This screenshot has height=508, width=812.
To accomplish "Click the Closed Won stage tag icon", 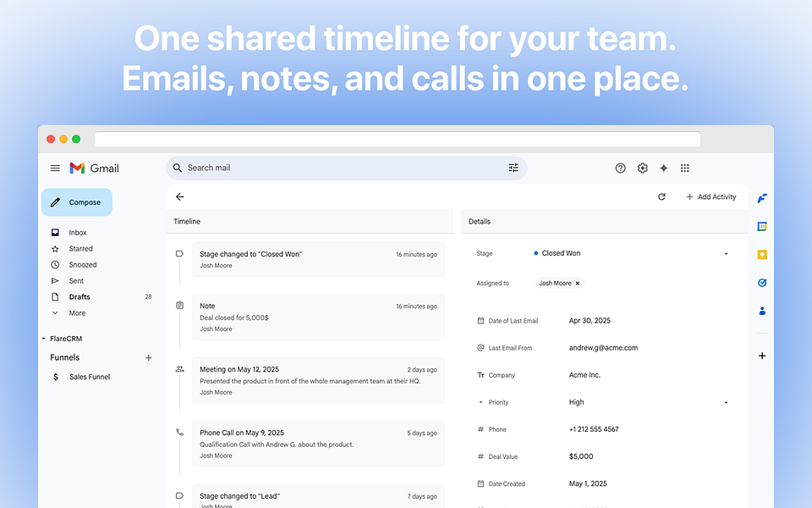I will tap(179, 253).
